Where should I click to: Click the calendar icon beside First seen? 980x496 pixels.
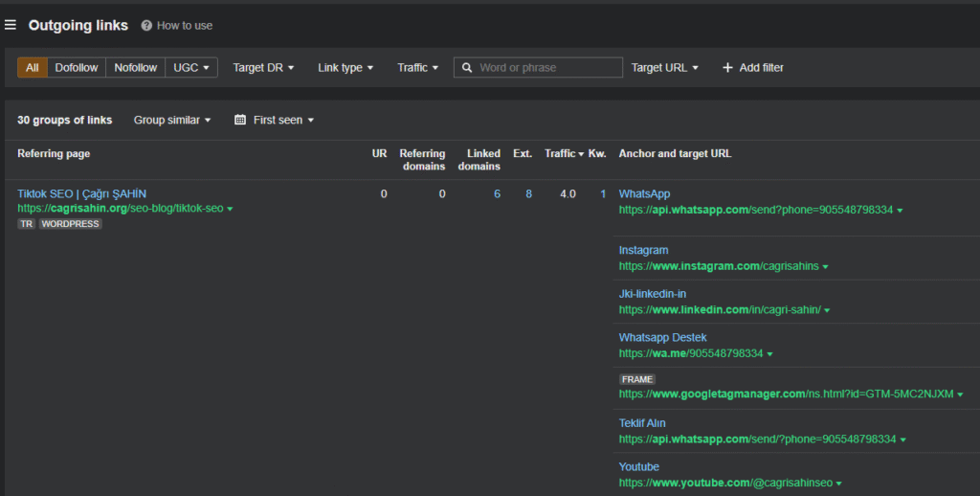240,120
